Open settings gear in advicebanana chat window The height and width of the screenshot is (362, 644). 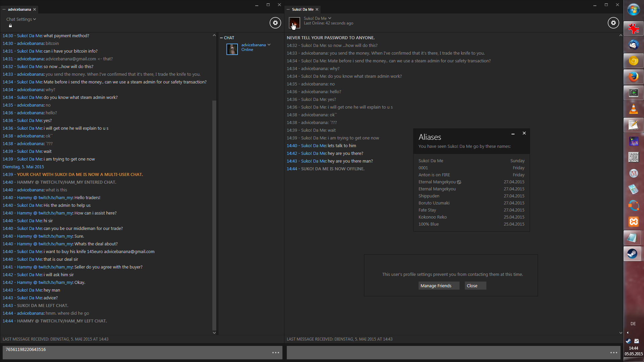[x=275, y=23]
